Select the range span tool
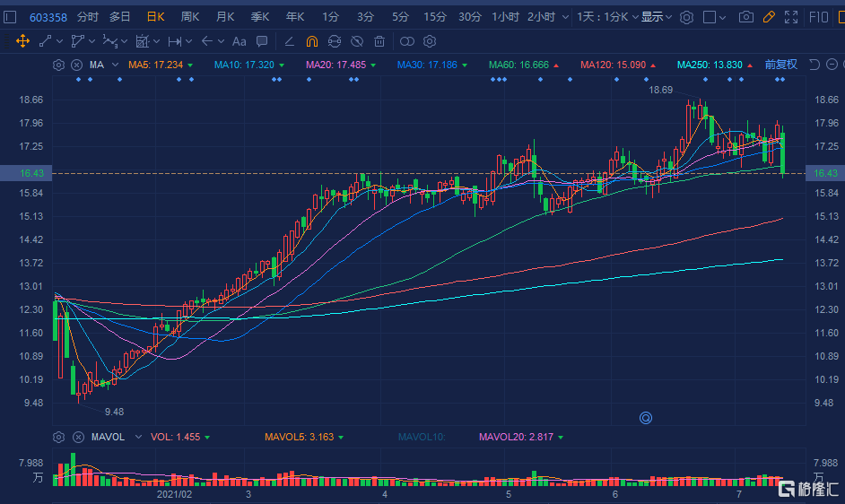845x504 pixels. 175,41
